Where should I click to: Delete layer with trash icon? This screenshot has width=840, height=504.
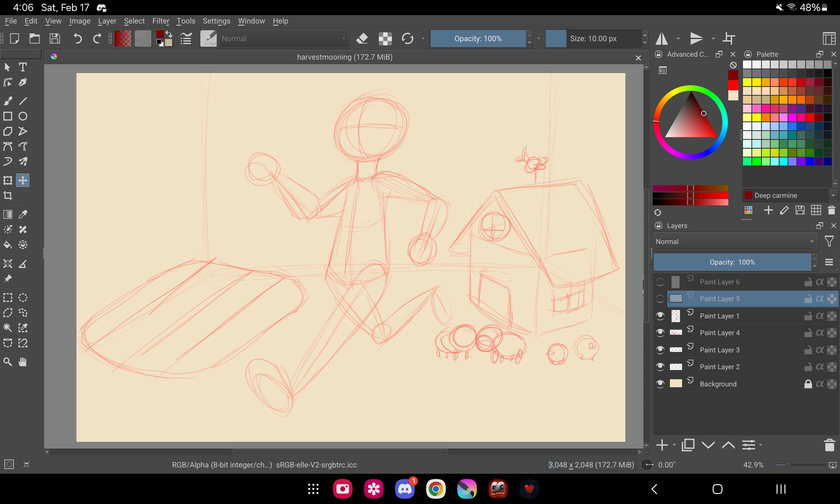pyautogui.click(x=829, y=445)
